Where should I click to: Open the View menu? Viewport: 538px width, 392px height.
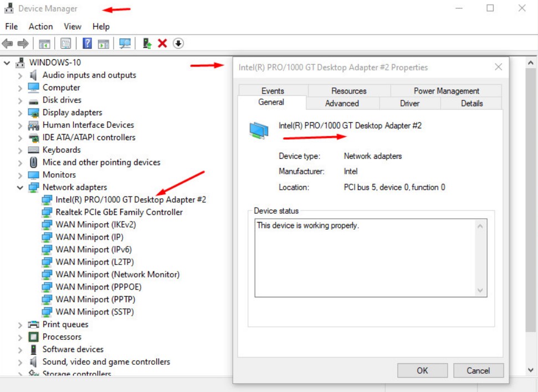click(x=73, y=27)
